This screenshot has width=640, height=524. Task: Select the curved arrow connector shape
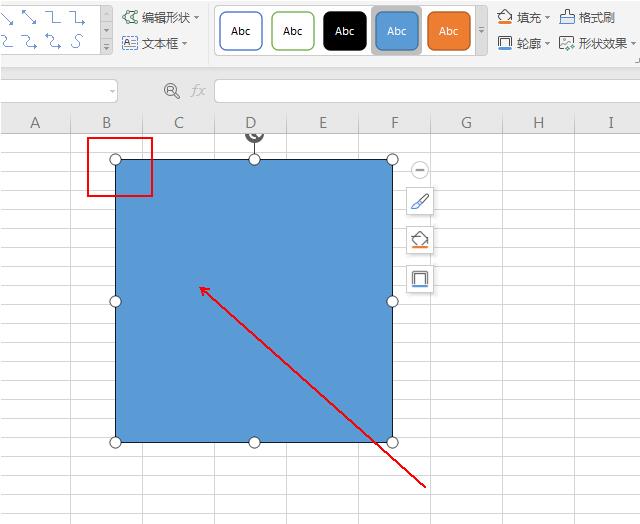point(29,41)
